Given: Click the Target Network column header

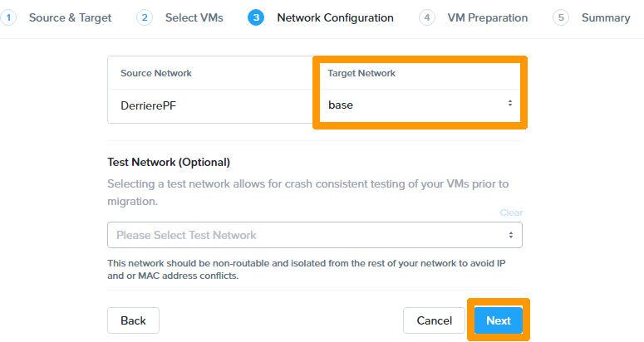Looking at the screenshot, I should (361, 73).
